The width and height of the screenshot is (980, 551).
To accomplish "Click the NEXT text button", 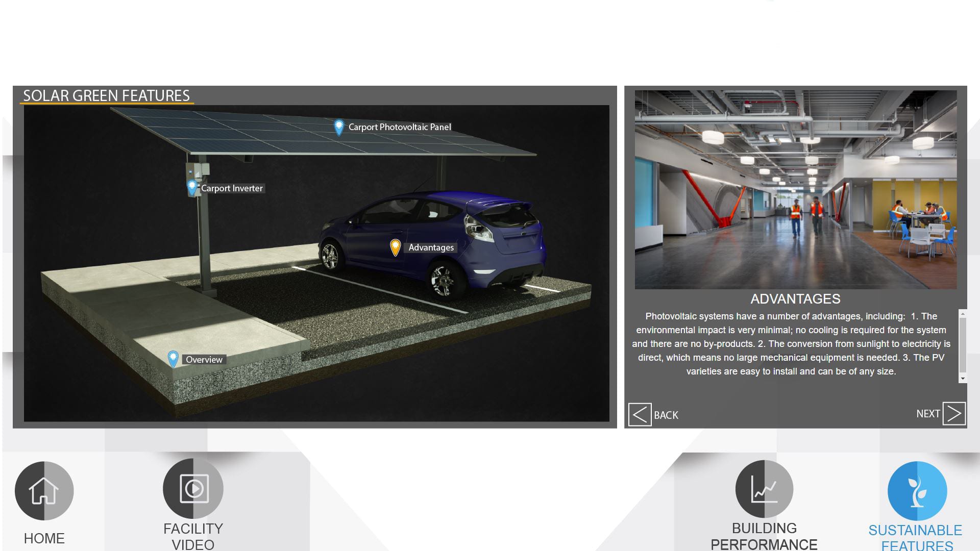I will 928,414.
